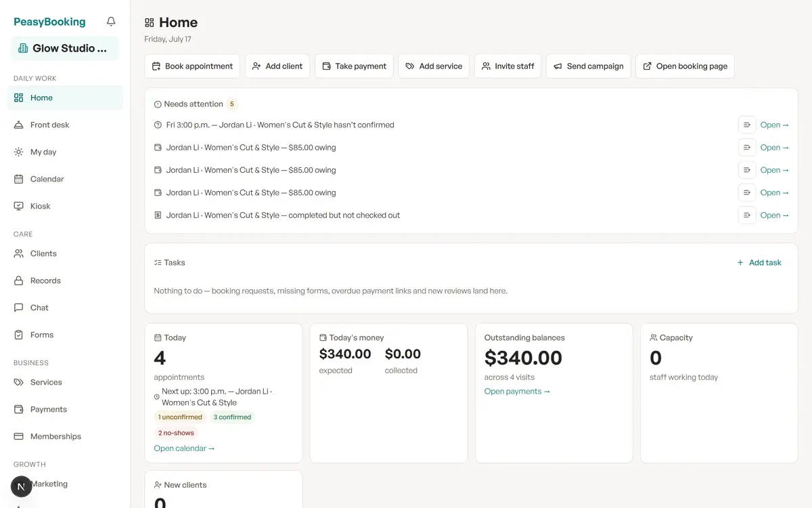Click details icon for hasn't confirmed row
Image resolution: width=812 pixels, height=508 pixels.
(747, 125)
